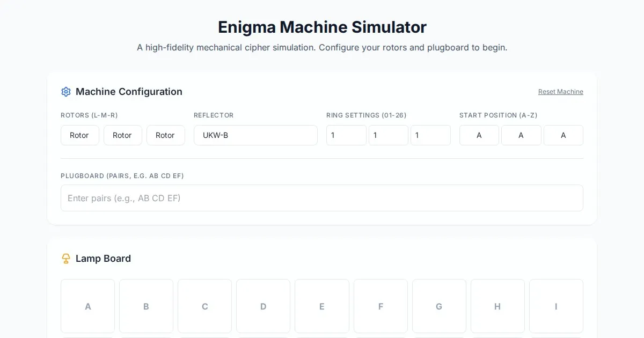This screenshot has width=644, height=338.
Task: Open the left rotor selector
Action: pos(79,135)
